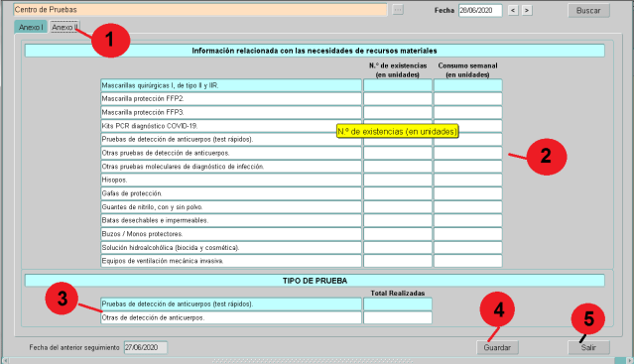Click the Fecha del anterior seguimiento field

[146, 347]
